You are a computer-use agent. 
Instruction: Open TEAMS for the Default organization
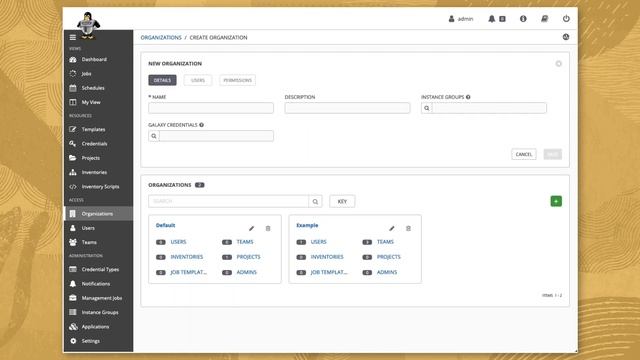point(245,242)
